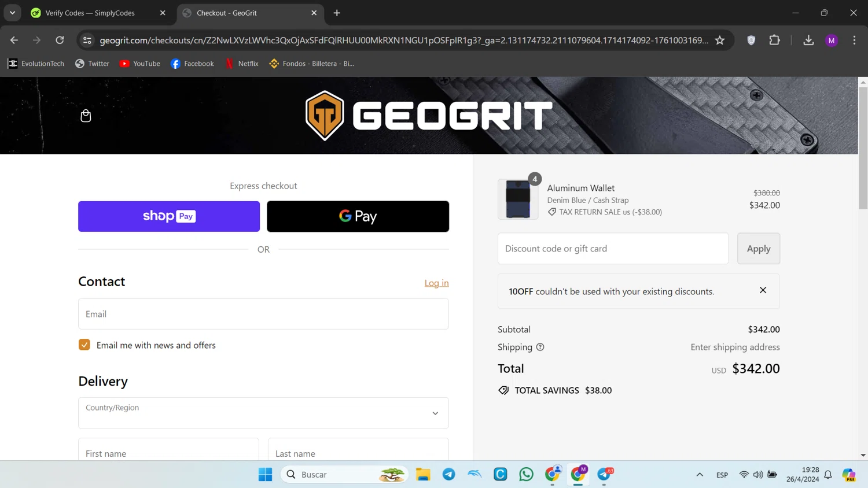Open the Twitter bookmark
This screenshot has width=868, height=488.
tap(92, 64)
